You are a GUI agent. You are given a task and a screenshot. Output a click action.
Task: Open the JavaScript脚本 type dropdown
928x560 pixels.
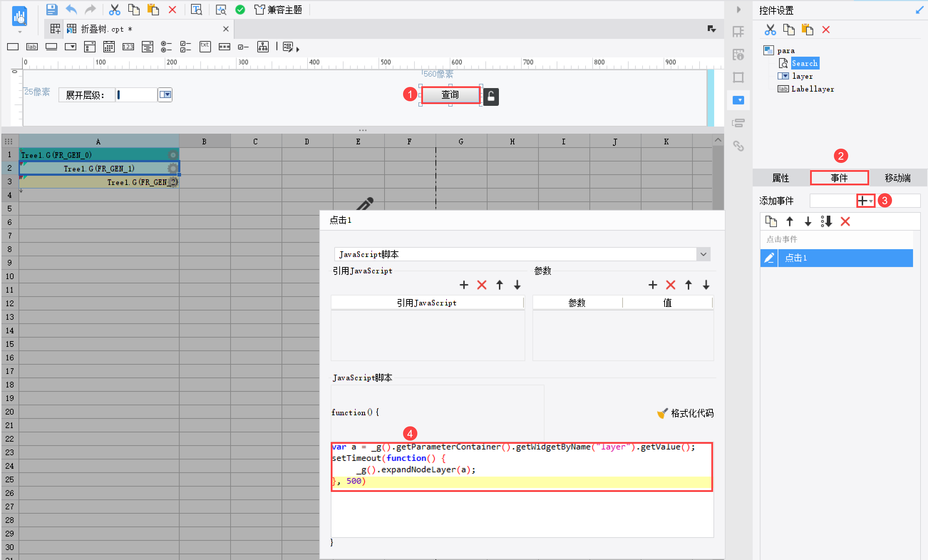[x=703, y=254]
